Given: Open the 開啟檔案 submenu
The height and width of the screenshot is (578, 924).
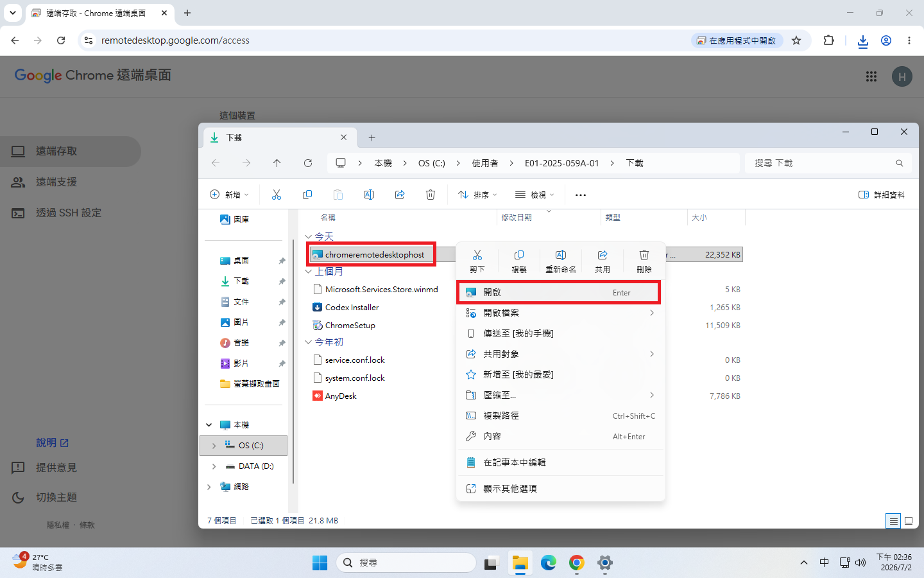Looking at the screenshot, I should [560, 313].
